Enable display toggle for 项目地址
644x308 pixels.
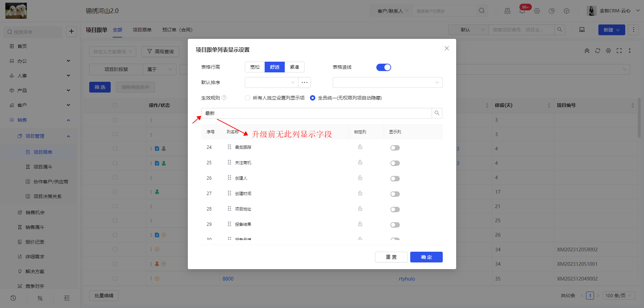pos(395,209)
